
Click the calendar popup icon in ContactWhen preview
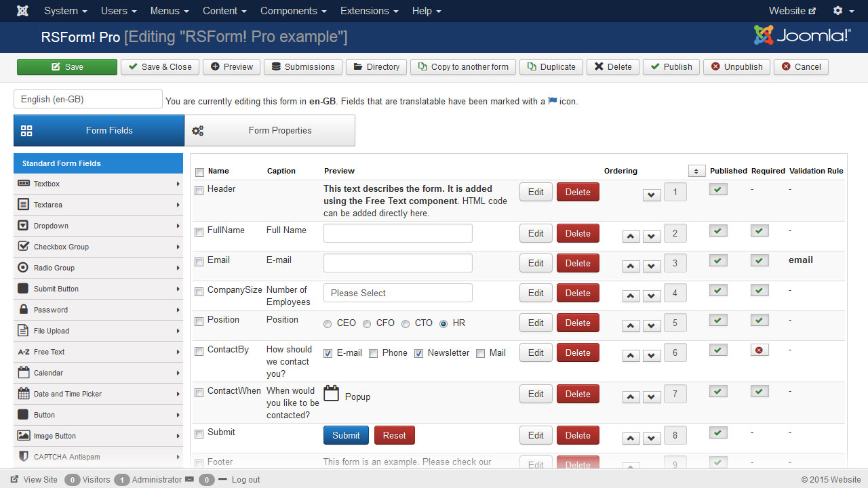(331, 394)
